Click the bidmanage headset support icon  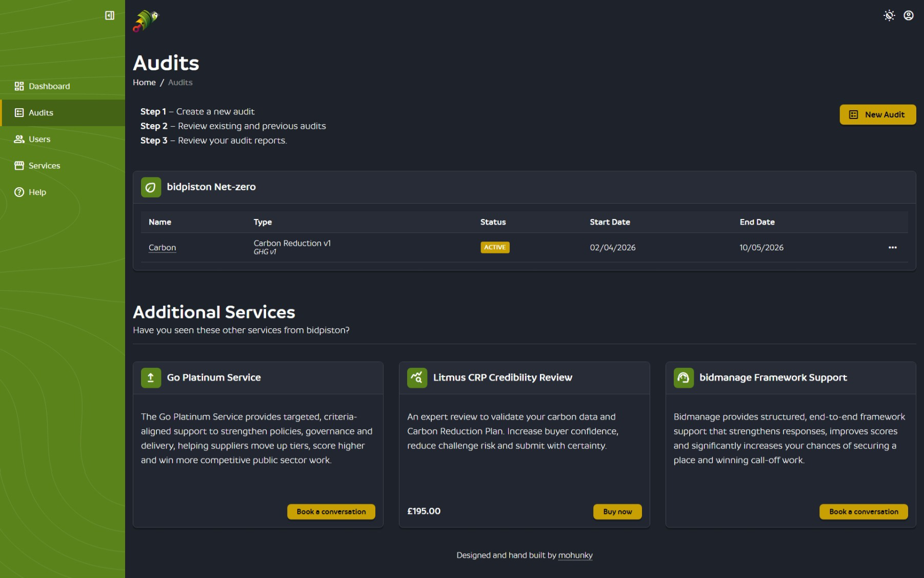684,378
